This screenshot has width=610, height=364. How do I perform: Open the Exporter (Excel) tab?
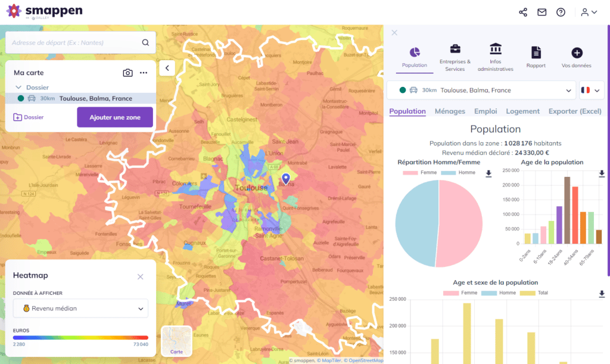[x=575, y=111]
